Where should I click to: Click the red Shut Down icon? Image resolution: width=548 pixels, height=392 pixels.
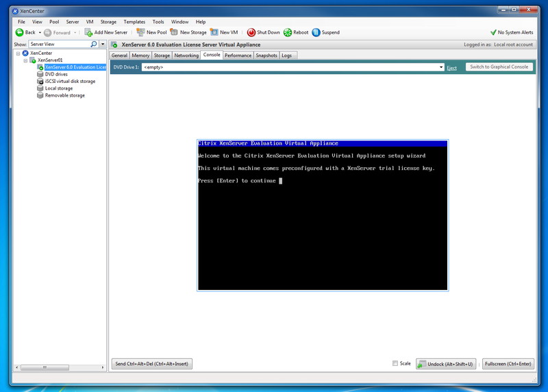[x=251, y=32]
